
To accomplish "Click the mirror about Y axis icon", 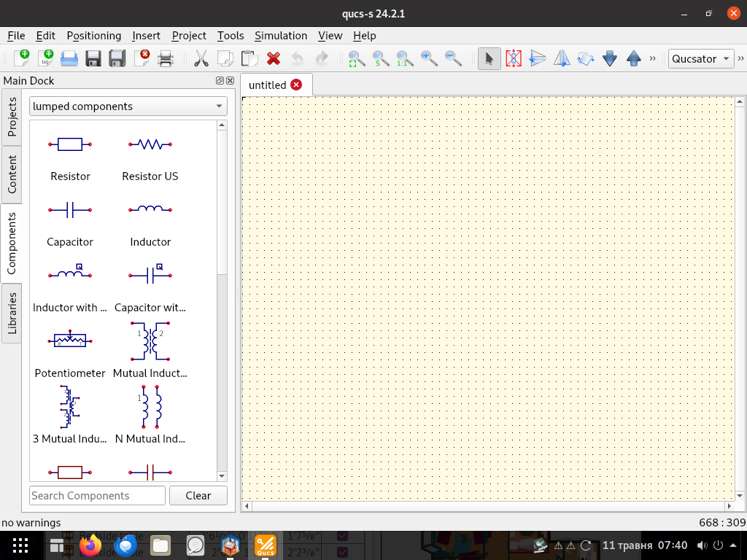I will pyautogui.click(x=562, y=58).
